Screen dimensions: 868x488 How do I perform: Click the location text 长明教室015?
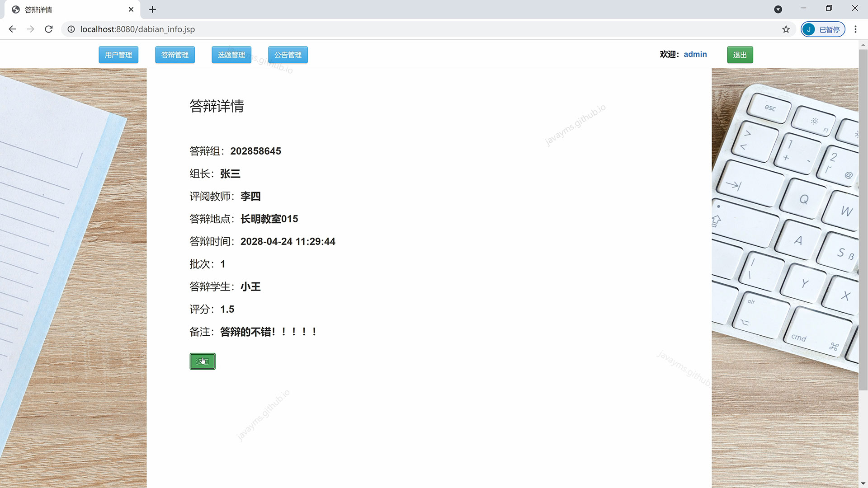pyautogui.click(x=269, y=219)
